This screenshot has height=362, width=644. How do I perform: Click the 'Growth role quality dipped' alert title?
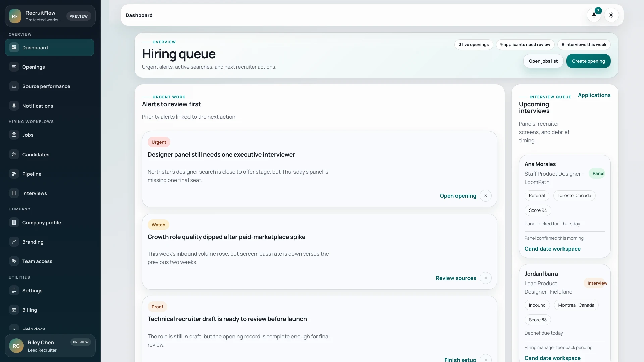pyautogui.click(x=226, y=237)
